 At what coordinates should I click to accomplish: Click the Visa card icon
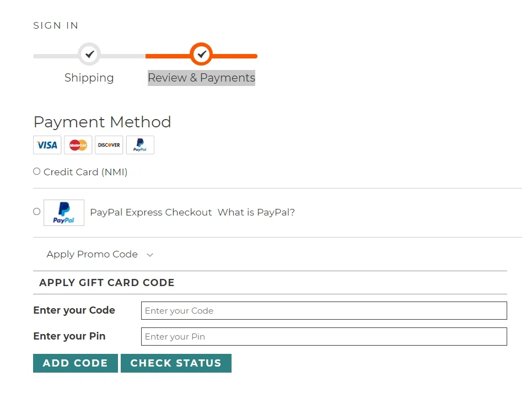[47, 145]
